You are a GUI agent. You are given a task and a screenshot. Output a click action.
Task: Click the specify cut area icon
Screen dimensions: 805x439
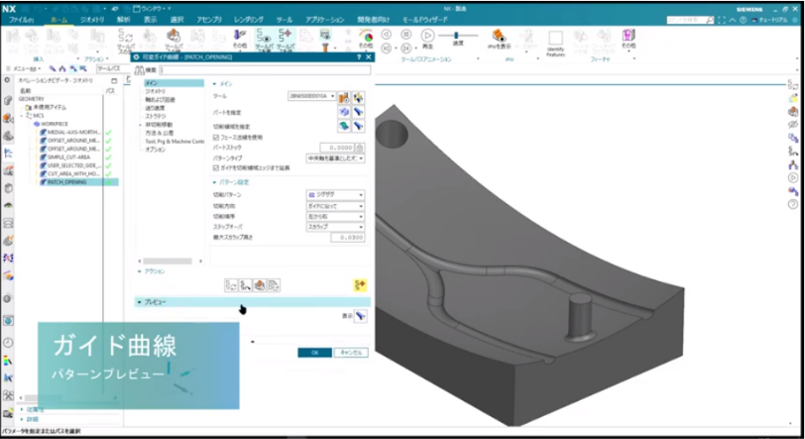click(x=344, y=126)
